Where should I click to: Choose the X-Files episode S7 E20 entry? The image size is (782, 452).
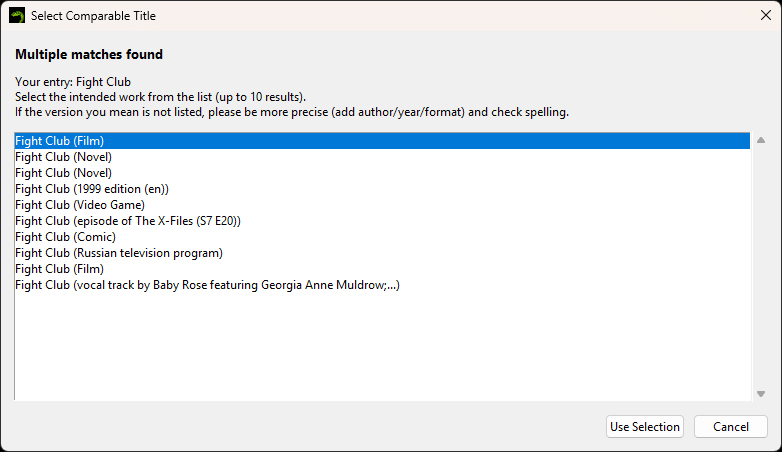pos(128,221)
